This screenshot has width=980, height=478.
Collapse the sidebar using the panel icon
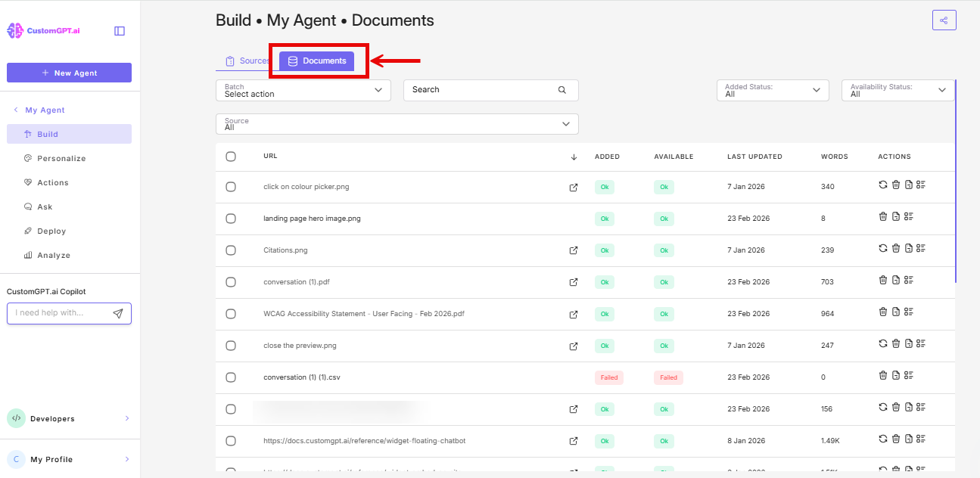tap(119, 30)
